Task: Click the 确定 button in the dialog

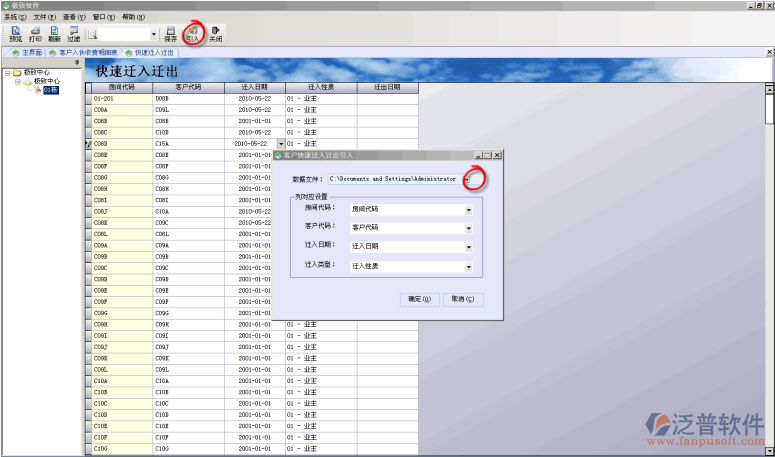Action: tap(419, 299)
